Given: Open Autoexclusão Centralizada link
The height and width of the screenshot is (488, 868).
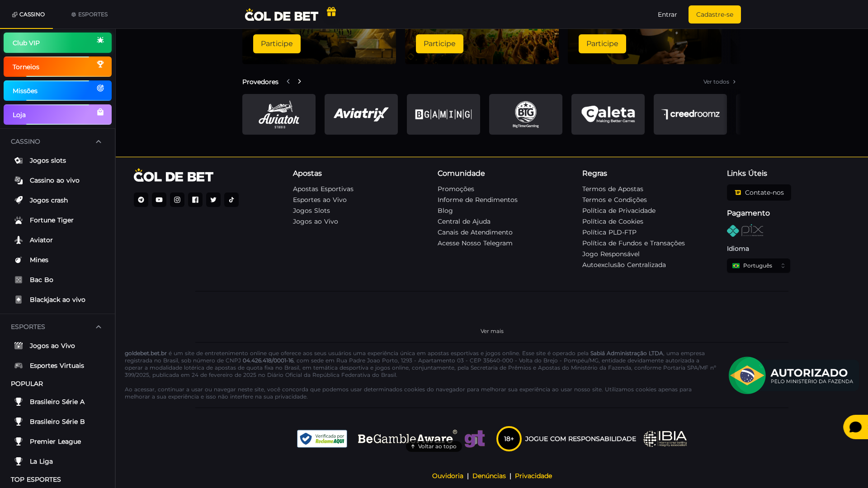Looking at the screenshot, I should [624, 265].
